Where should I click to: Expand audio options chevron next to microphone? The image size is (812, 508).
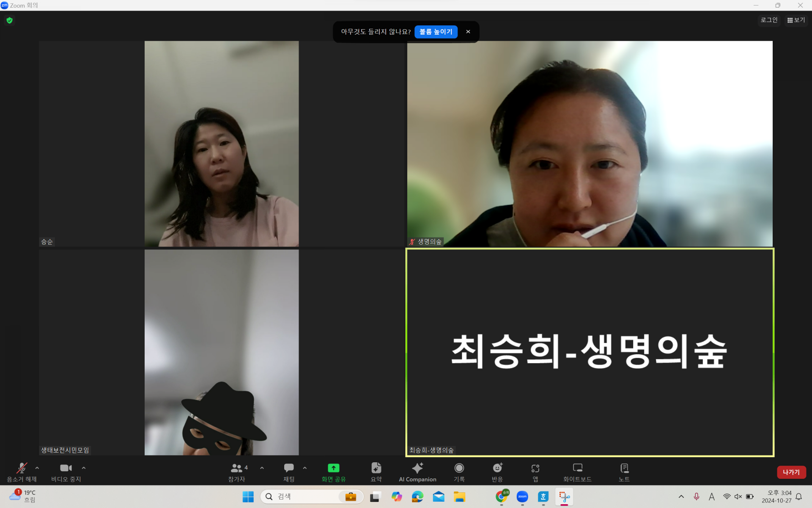(37, 468)
